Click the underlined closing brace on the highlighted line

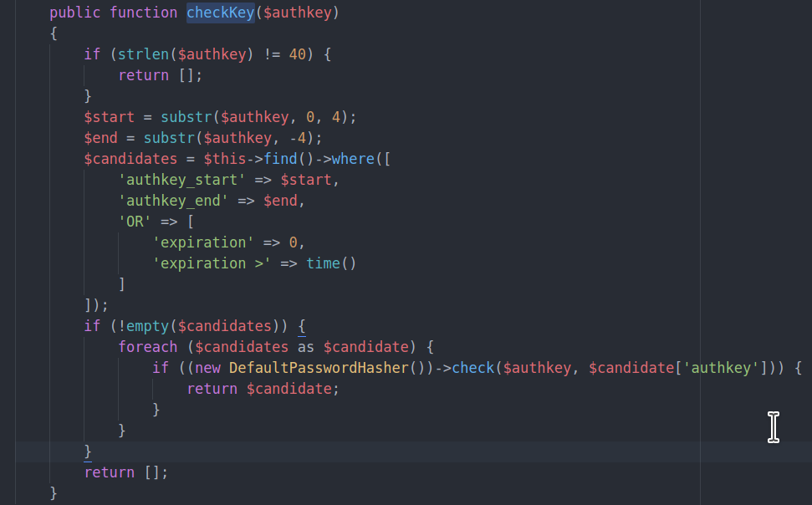point(88,451)
